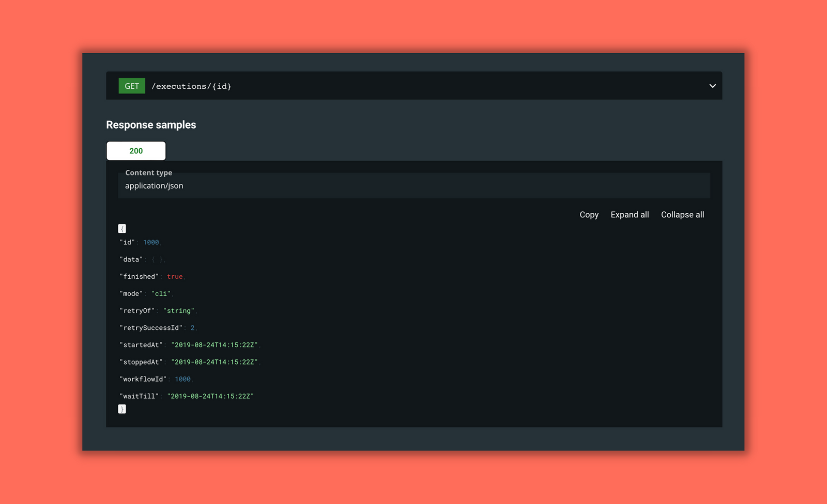Viewport: 827px width, 504px height.
Task: Click the /executions/{id} path text
Action: [x=191, y=86]
